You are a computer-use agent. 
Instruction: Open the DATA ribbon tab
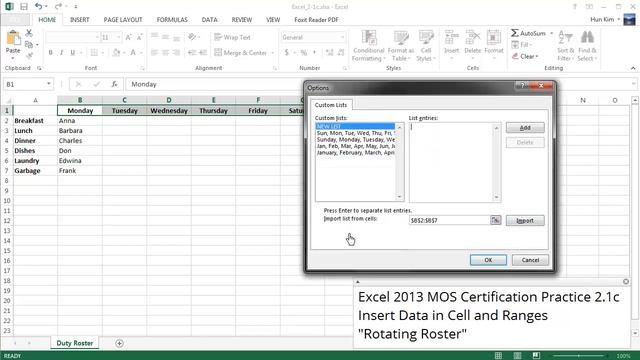tap(209, 20)
